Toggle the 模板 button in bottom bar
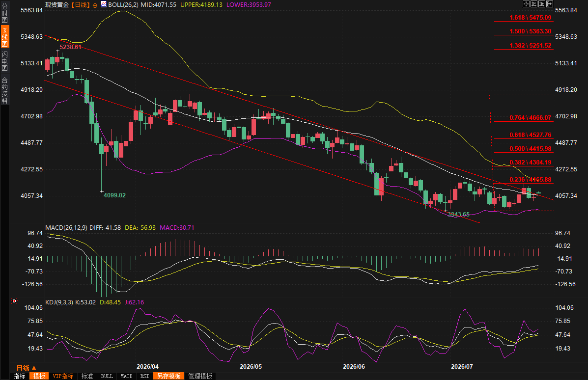Screen dimensions: 588x380 pos(39,376)
